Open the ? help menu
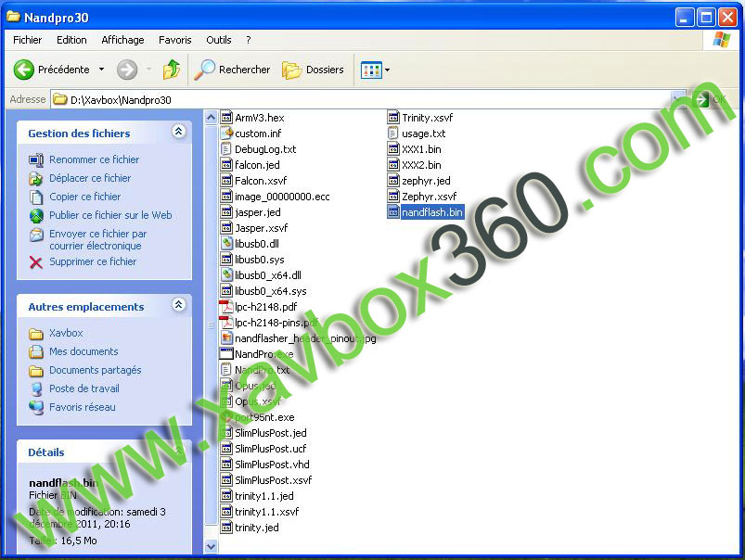745x560 pixels. click(x=248, y=40)
